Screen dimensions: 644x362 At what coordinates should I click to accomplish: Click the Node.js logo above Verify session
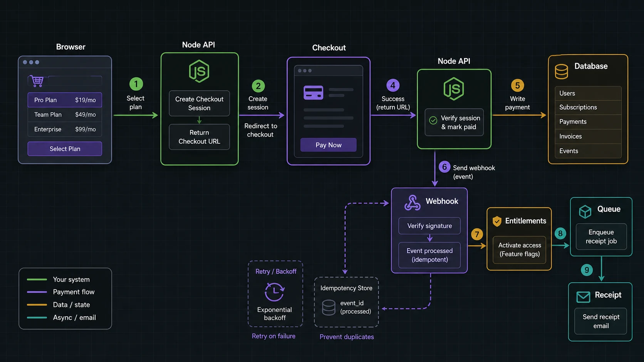pyautogui.click(x=453, y=89)
